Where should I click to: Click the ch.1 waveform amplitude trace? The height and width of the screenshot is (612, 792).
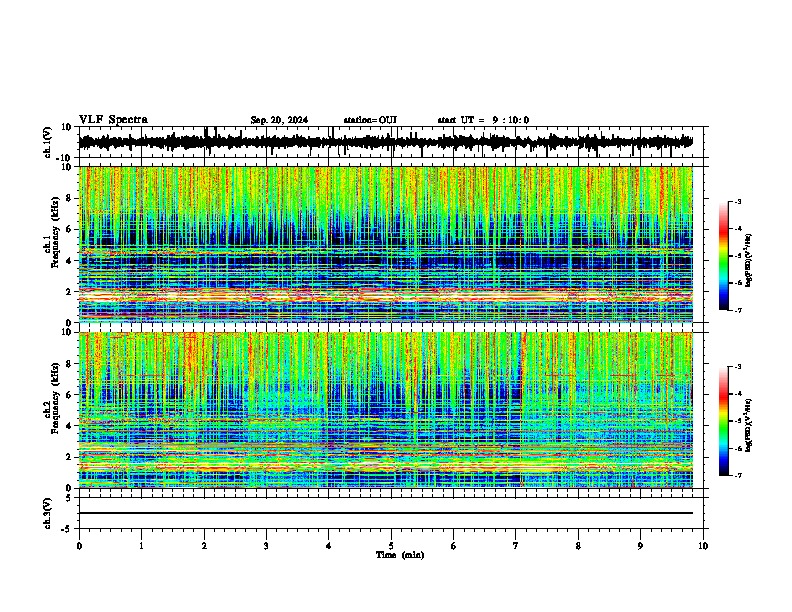point(386,142)
